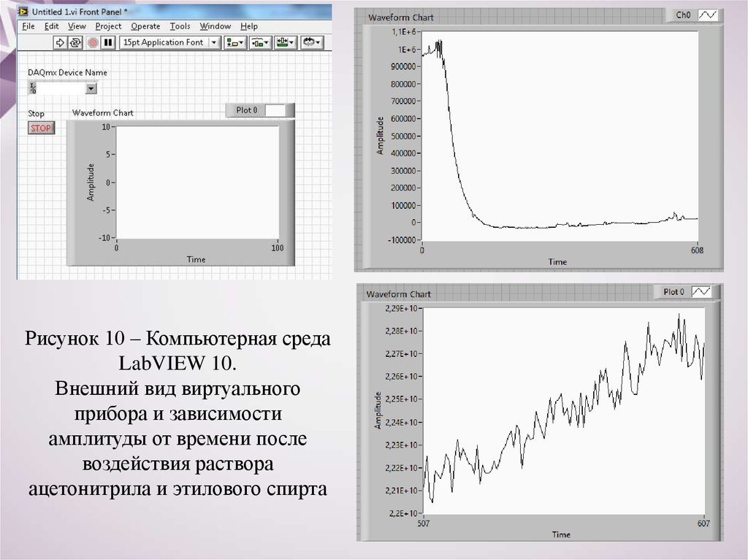Click the Run arrow toolbar icon

pyautogui.click(x=60, y=42)
